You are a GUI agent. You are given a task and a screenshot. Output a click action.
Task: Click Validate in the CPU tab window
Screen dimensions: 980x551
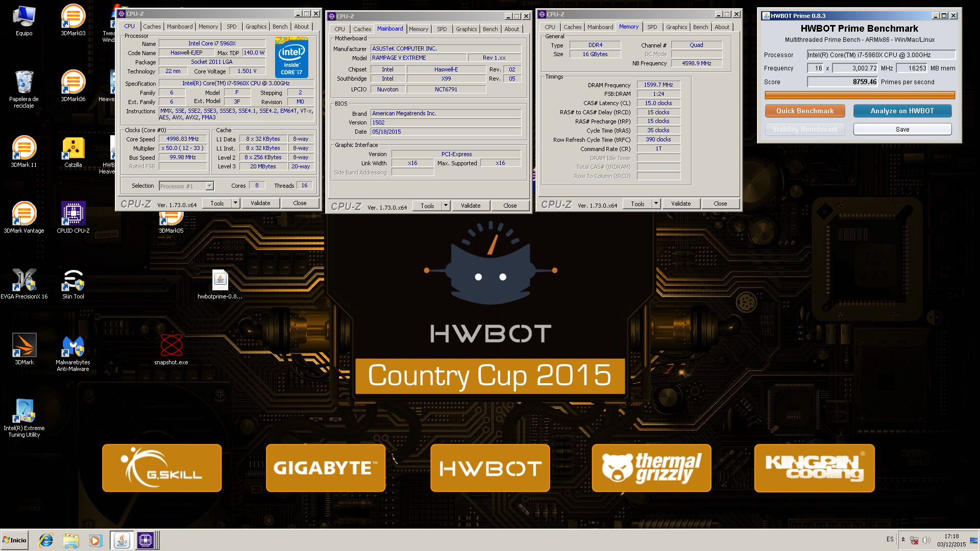point(260,203)
